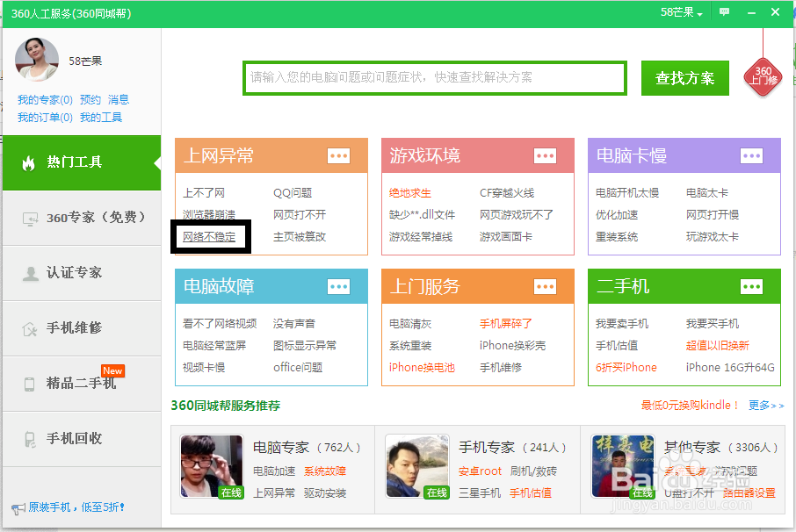Screen dimensions: 796x532
Task: Click the 58芒果 user avatar photo
Action: coord(37,60)
